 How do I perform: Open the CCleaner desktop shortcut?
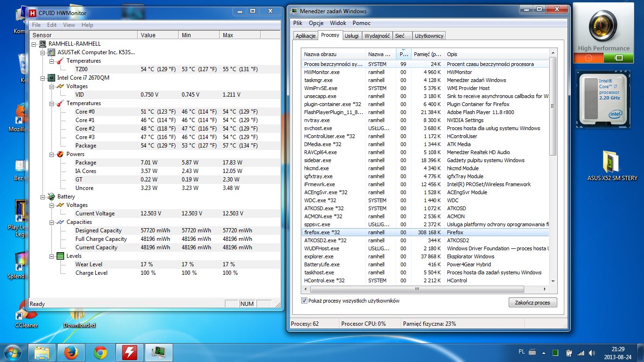pyautogui.click(x=26, y=315)
